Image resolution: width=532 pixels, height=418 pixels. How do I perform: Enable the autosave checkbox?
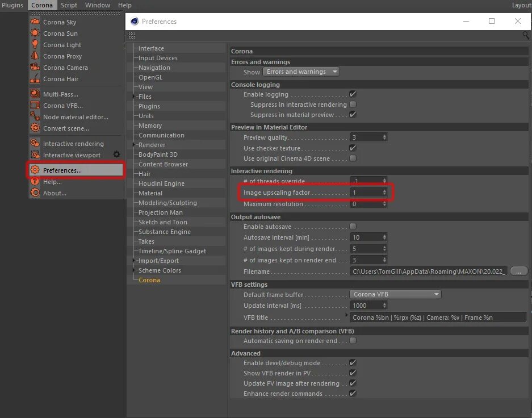pyautogui.click(x=353, y=226)
